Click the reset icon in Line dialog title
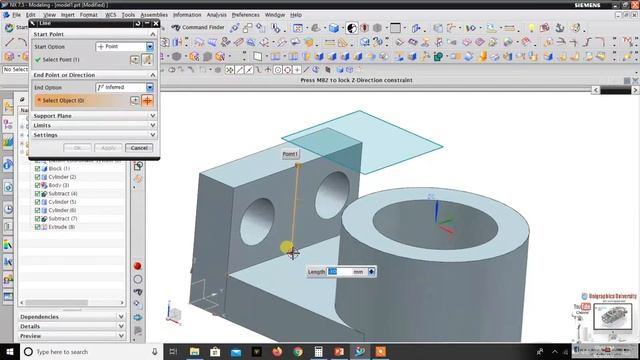Image resolution: width=640 pixels, height=360 pixels. [138, 24]
